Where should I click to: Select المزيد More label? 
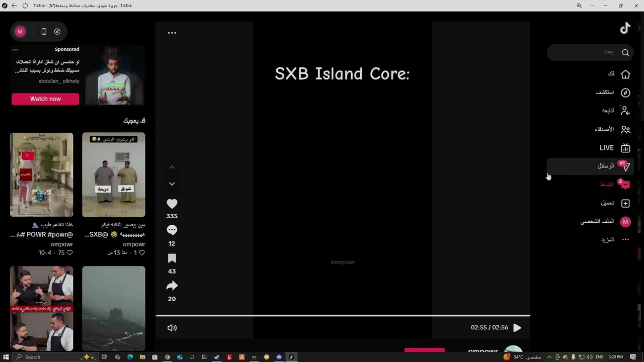607,240
